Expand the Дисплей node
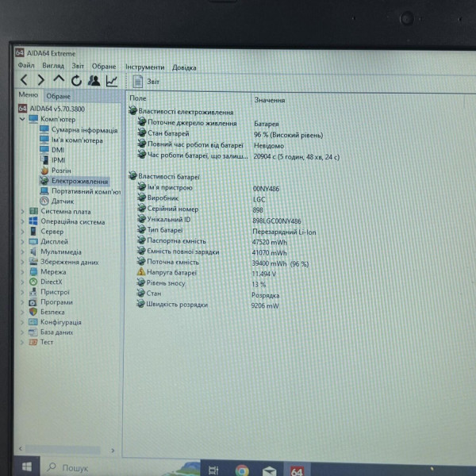The height and width of the screenshot is (476, 476). tap(22, 242)
